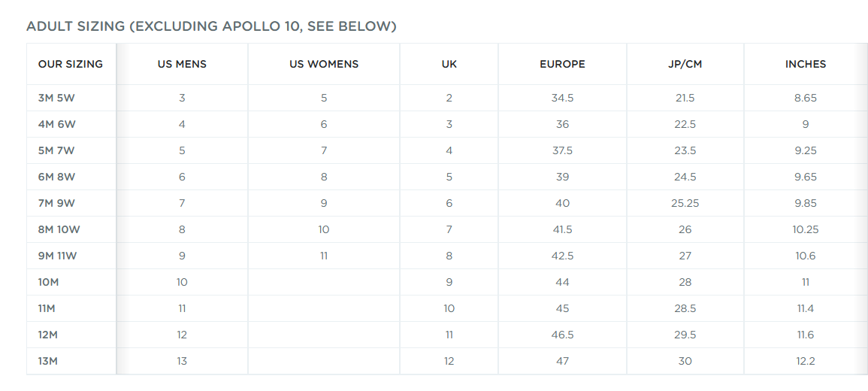Click the inches value 10.25

[806, 230]
